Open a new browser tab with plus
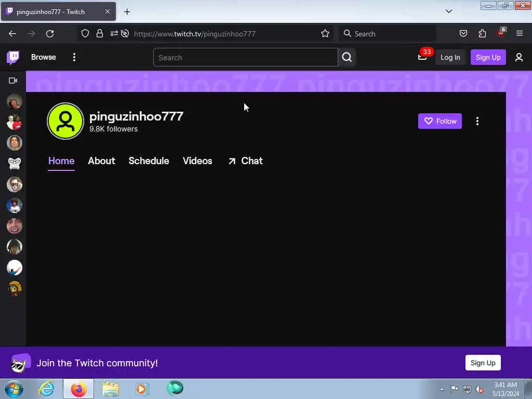This screenshot has width=532, height=399. tap(127, 12)
